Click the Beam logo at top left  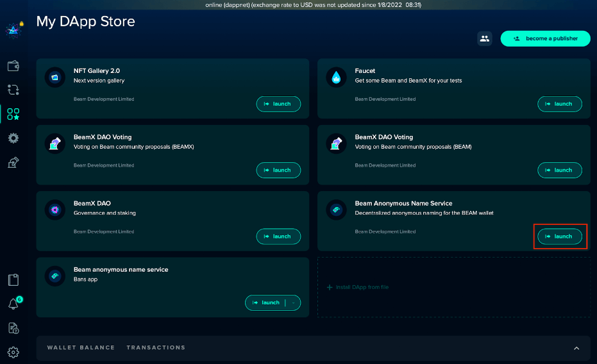[x=13, y=29]
